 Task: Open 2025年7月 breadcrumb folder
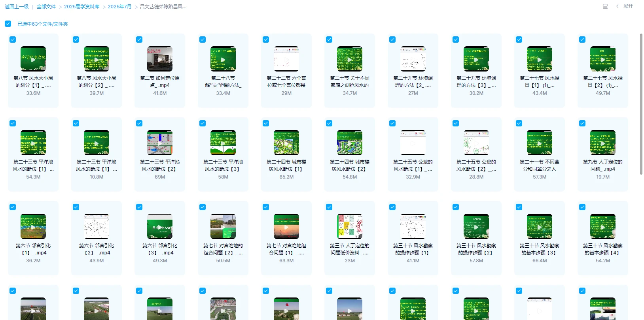(119, 7)
